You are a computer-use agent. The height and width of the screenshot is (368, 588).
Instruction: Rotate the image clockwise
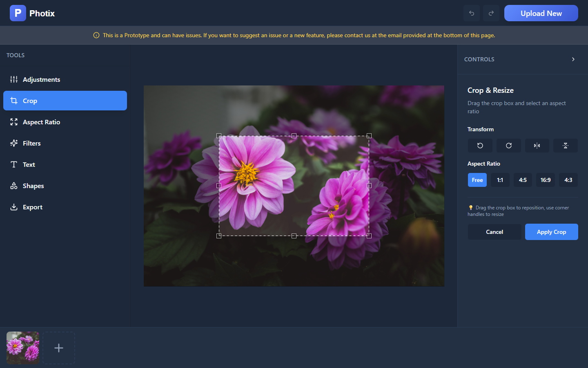pyautogui.click(x=508, y=146)
